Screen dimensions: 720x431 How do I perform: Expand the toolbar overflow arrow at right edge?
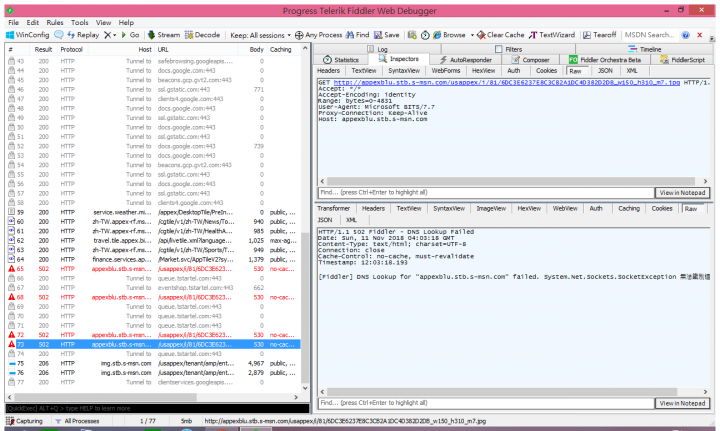click(x=712, y=38)
